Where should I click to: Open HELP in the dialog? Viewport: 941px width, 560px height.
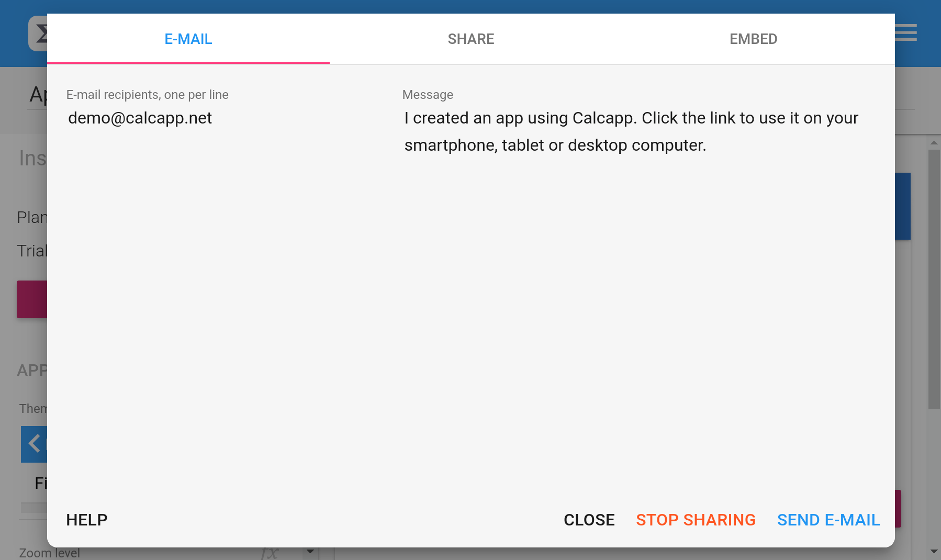pos(87,520)
